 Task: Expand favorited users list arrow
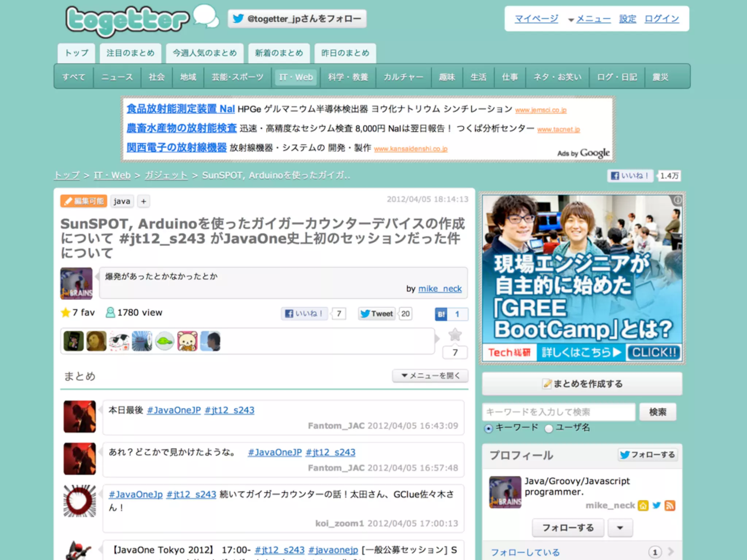point(437,339)
